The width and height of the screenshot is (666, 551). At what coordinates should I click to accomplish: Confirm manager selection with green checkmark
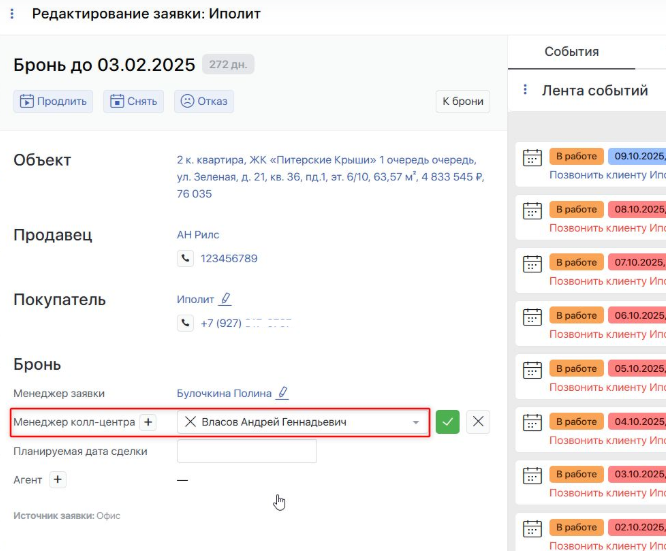tap(448, 422)
